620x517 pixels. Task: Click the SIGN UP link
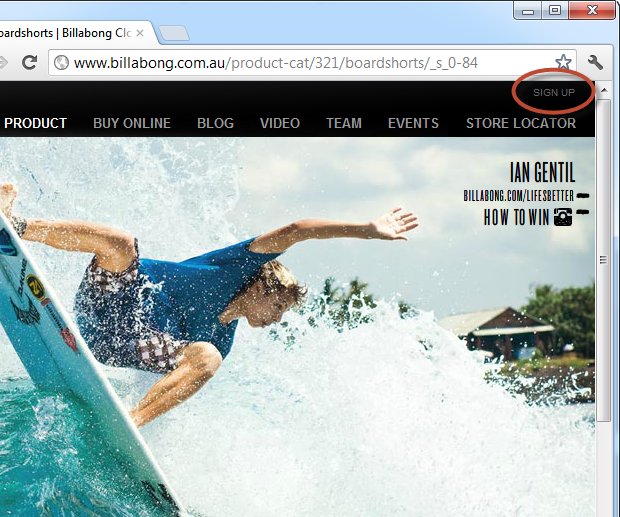[554, 92]
